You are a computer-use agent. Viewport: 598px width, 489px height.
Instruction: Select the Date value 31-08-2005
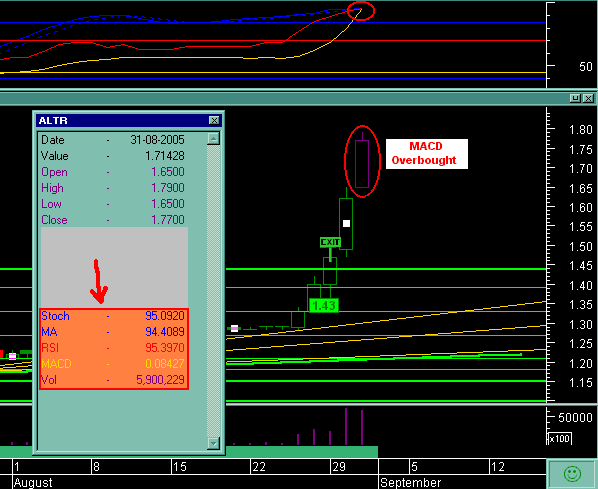(x=157, y=140)
